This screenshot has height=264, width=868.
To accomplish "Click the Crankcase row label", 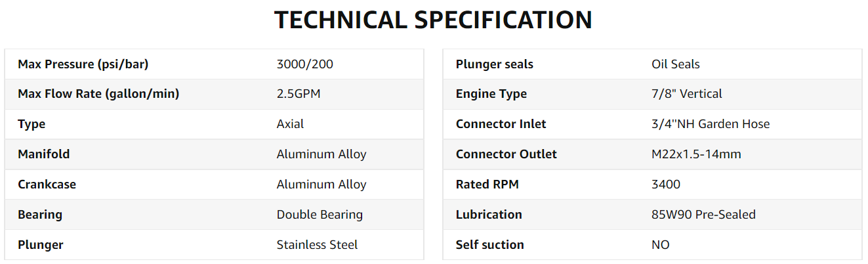I will click(x=47, y=185).
